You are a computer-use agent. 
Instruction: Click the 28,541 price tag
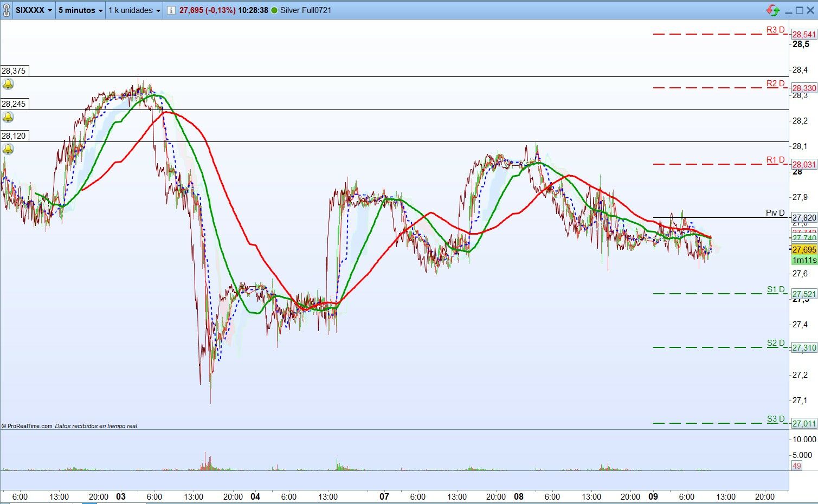(x=804, y=35)
